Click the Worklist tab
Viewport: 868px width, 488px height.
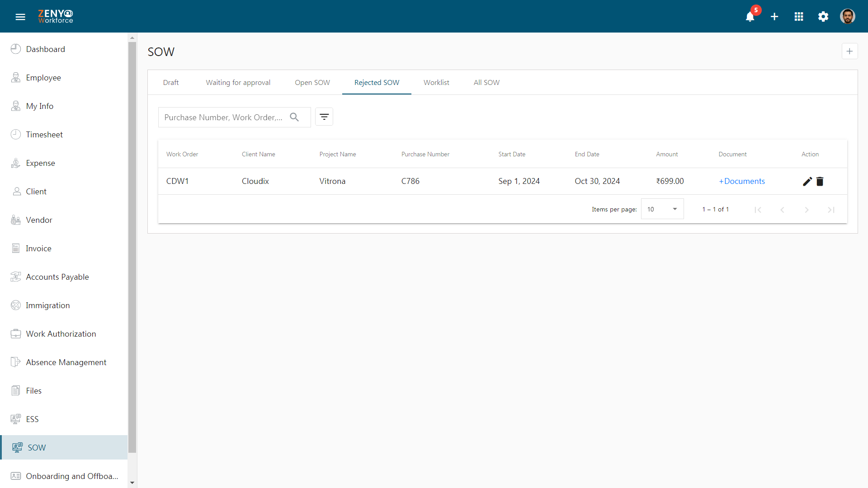[436, 82]
